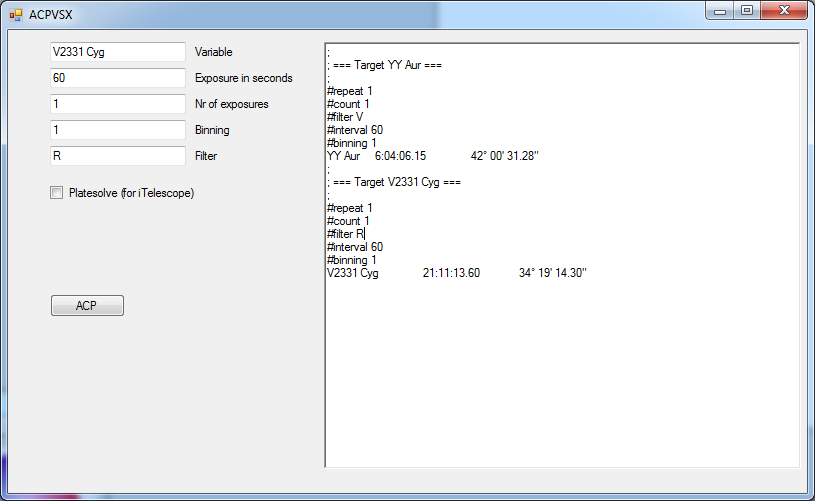Focus the Variable field containing V2331 Cyg
This screenshot has height=501, width=815.
coord(118,52)
